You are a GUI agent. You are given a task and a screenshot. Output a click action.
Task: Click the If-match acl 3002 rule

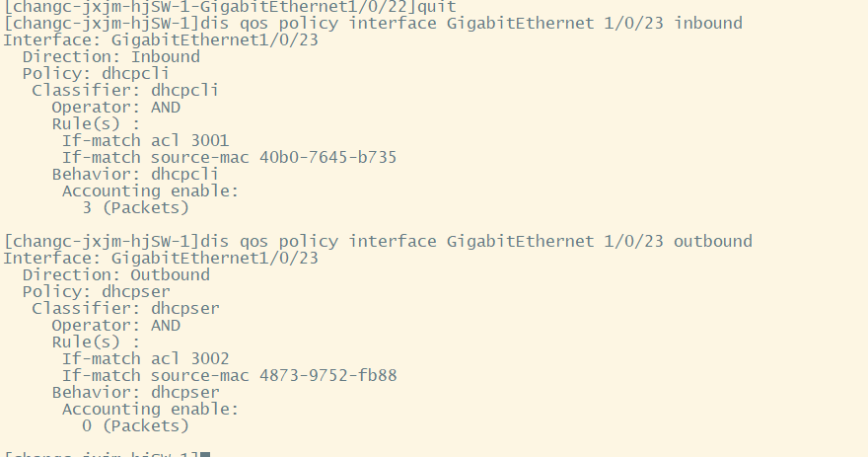coord(145,358)
